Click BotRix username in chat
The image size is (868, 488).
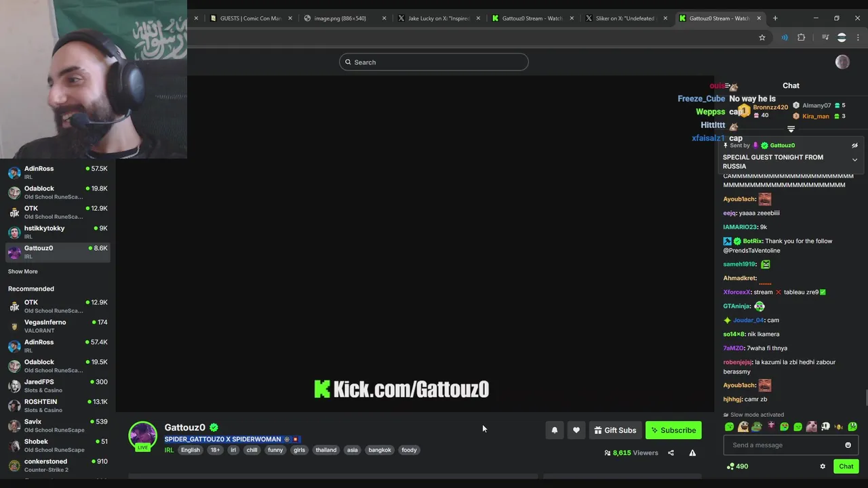tap(753, 241)
